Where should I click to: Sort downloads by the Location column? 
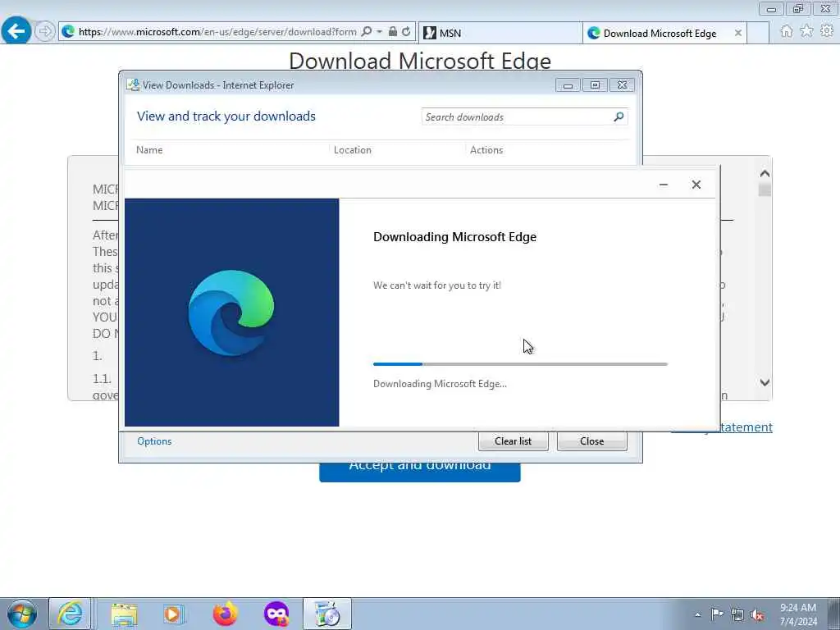click(353, 150)
